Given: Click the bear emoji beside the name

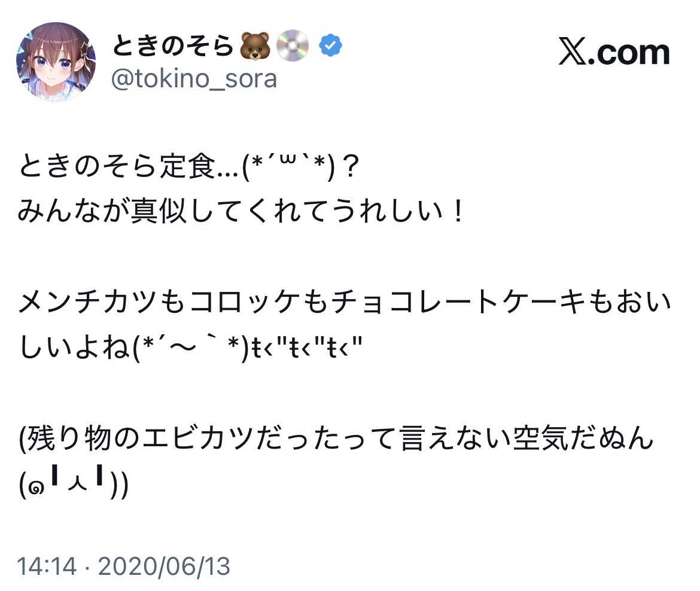Looking at the screenshot, I should (x=255, y=47).
